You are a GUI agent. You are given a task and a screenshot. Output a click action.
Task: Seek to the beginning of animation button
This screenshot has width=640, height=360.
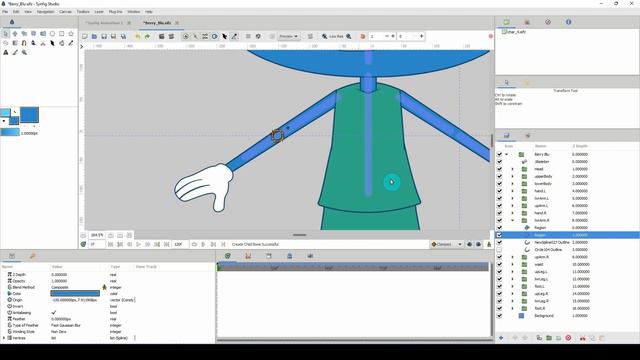point(110,244)
